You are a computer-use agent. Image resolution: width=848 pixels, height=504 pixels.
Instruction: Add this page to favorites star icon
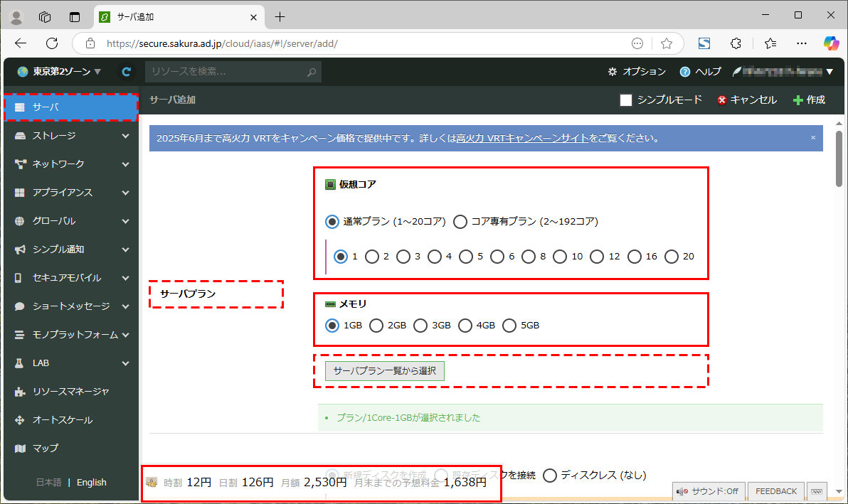(667, 43)
